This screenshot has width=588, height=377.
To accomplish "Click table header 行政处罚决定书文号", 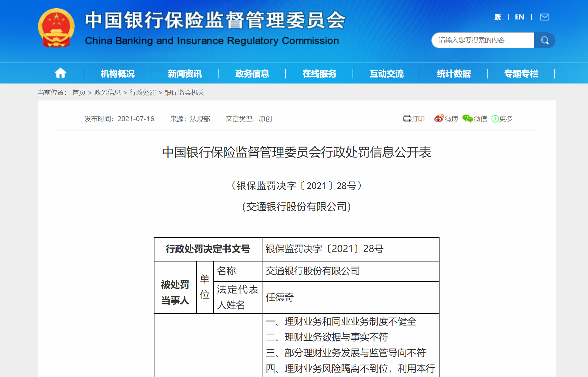I will [x=208, y=249].
